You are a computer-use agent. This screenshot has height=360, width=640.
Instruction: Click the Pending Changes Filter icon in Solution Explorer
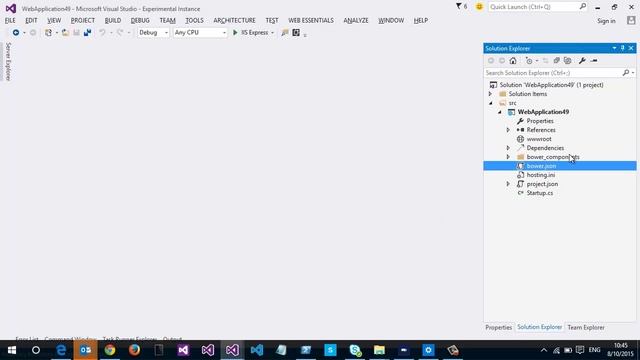tap(529, 61)
